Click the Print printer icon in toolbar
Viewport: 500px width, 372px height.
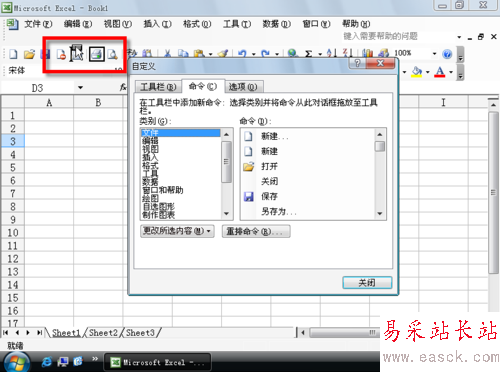(97, 54)
